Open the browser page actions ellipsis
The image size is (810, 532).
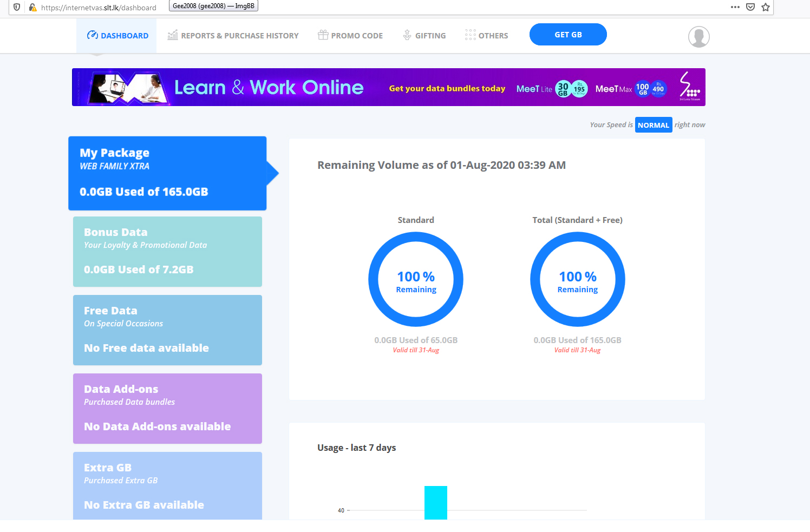[x=735, y=7]
